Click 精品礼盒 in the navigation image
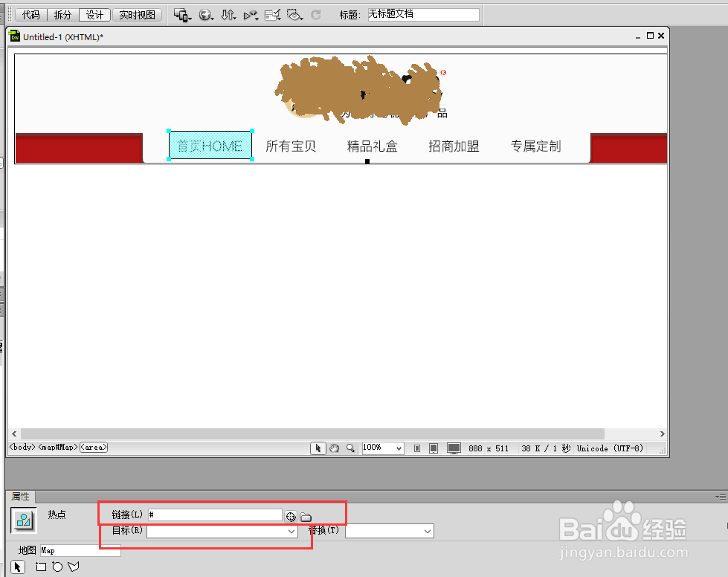The height and width of the screenshot is (577, 728). pyautogui.click(x=373, y=146)
